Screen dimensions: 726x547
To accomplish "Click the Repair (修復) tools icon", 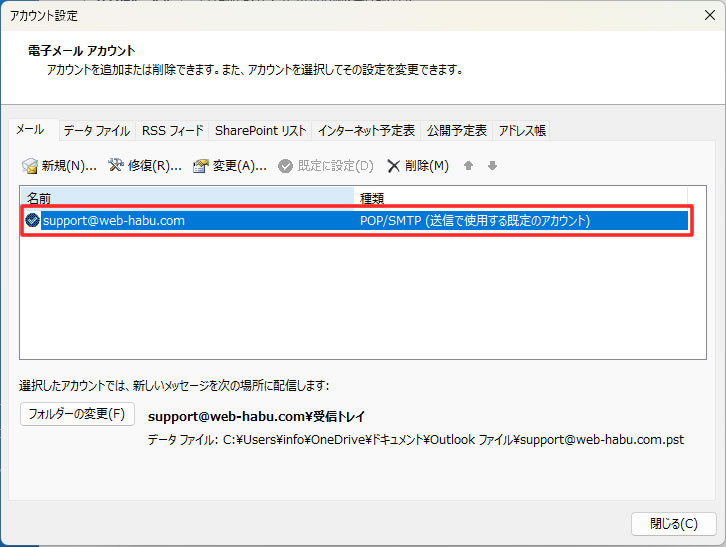I will 115,166.
